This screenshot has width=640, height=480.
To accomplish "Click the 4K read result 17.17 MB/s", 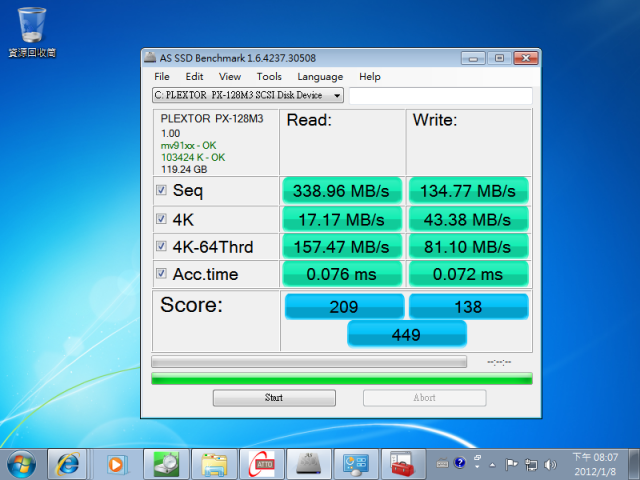I will (x=342, y=220).
